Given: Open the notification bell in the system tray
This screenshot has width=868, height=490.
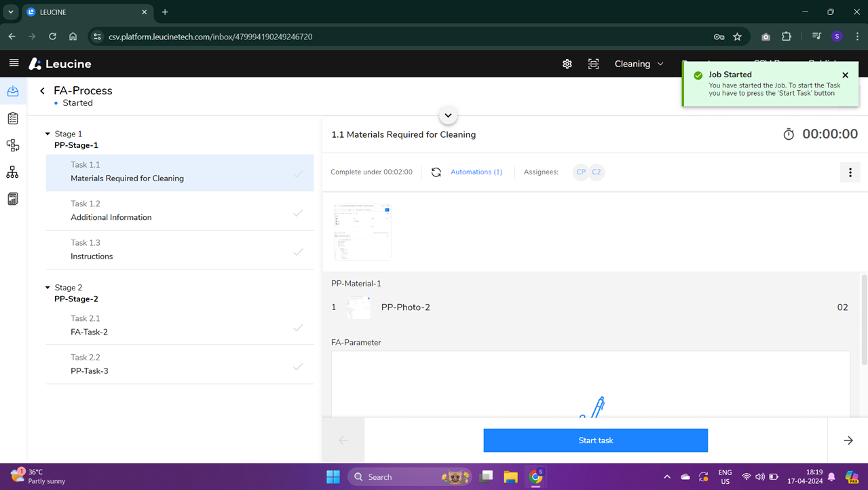Looking at the screenshot, I should tap(831, 477).
